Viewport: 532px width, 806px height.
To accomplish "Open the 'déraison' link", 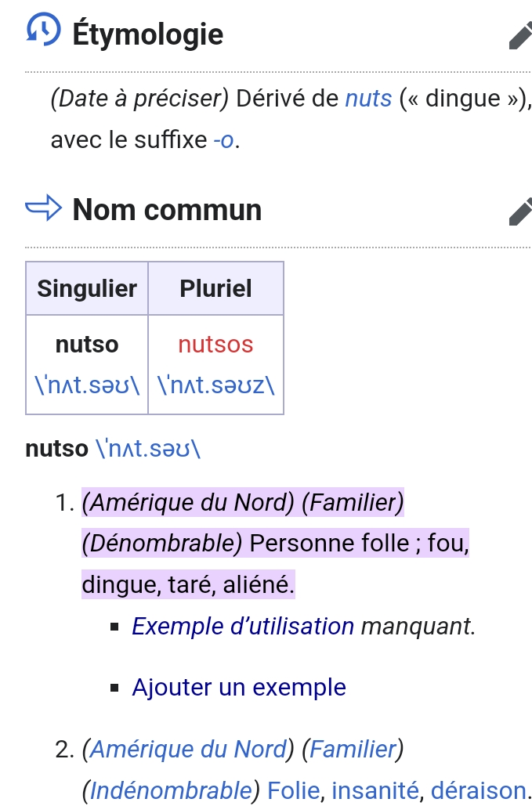I will 477,791.
